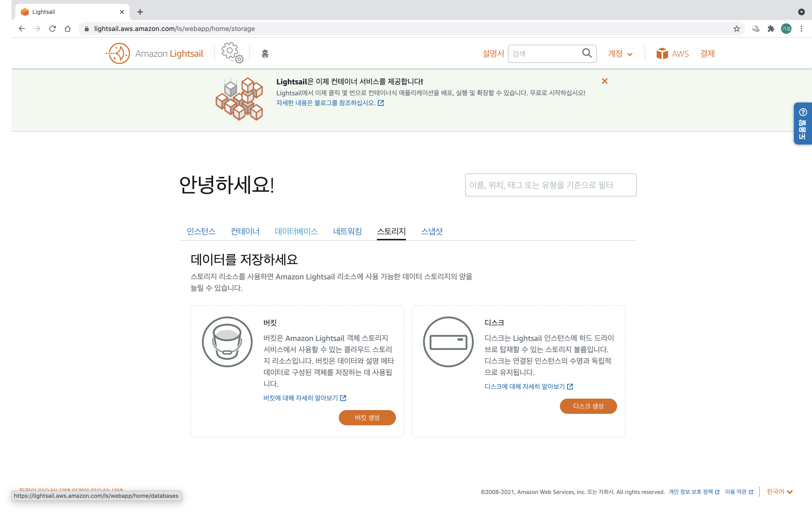This screenshot has height=514, width=812.
Task: Open the 한국어 language dropdown
Action: tap(779, 492)
